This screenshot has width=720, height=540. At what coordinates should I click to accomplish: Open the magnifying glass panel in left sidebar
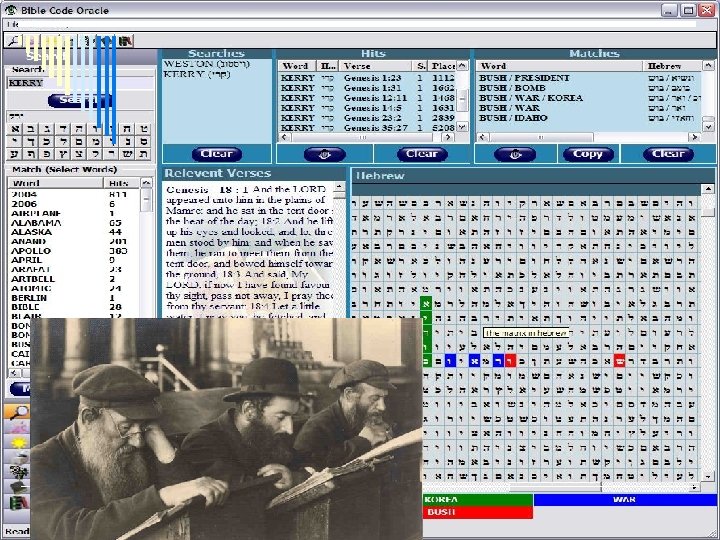pos(17,412)
